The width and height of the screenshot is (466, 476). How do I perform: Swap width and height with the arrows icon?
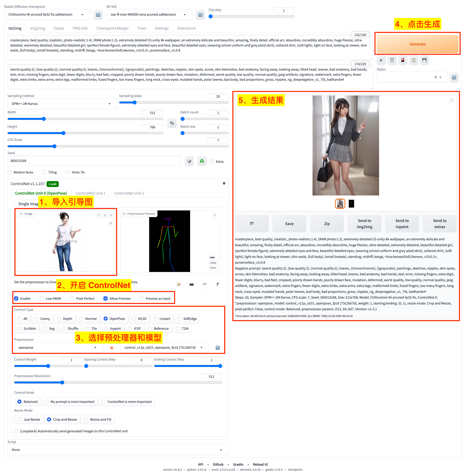coord(172,123)
